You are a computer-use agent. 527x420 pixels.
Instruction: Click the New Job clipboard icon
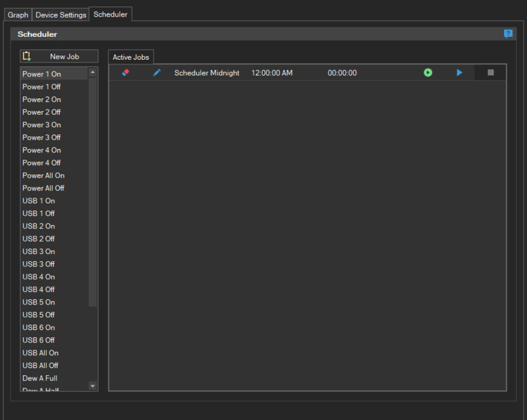(x=27, y=56)
